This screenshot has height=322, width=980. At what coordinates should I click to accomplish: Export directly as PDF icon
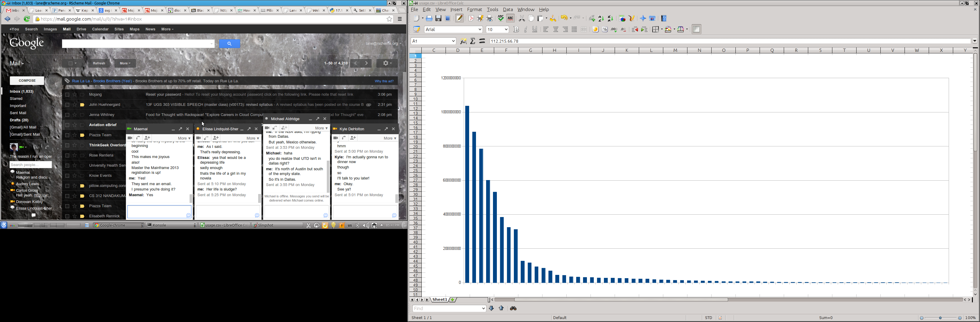point(471,18)
